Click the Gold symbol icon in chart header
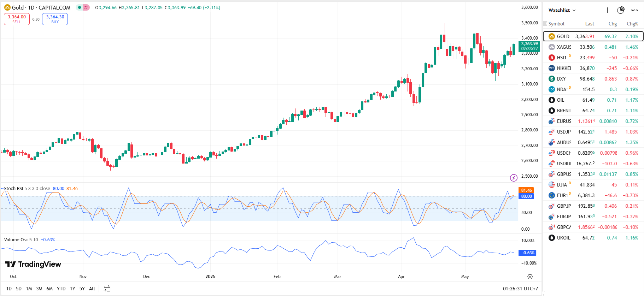 pyautogui.click(x=7, y=7)
